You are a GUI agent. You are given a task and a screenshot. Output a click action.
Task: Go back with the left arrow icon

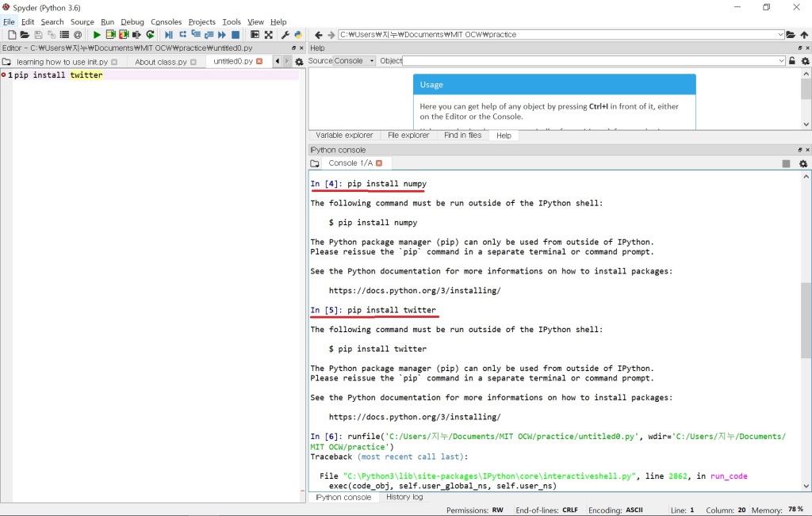pyautogui.click(x=319, y=35)
